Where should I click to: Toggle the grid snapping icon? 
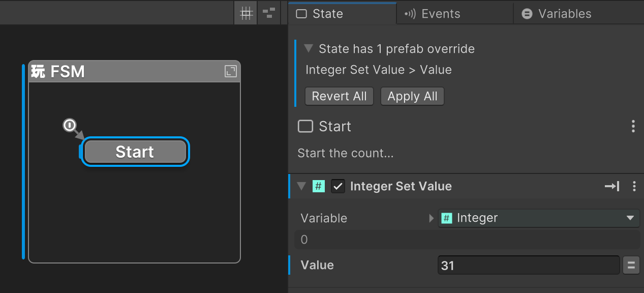[246, 13]
